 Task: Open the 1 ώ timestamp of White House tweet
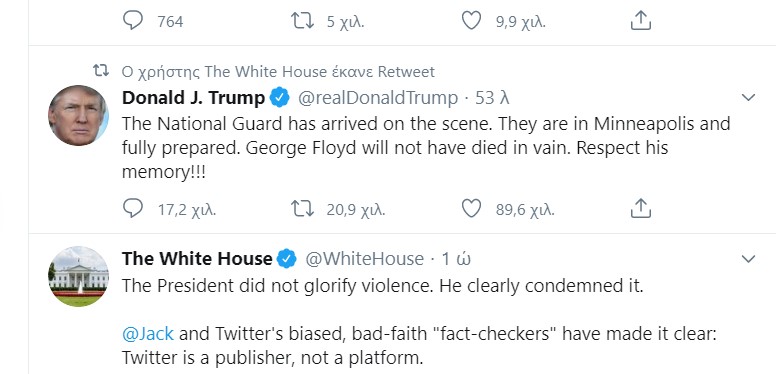pyautogui.click(x=456, y=259)
